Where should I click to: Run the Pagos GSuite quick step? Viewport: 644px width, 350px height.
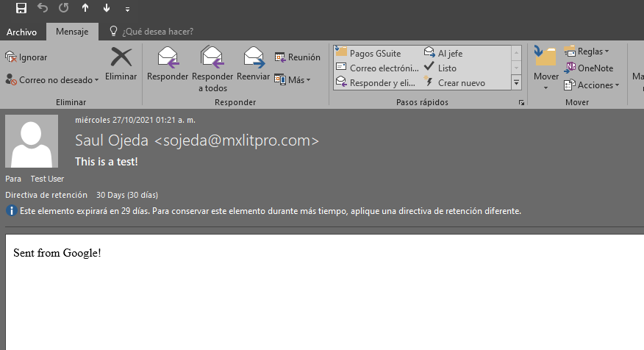point(368,53)
